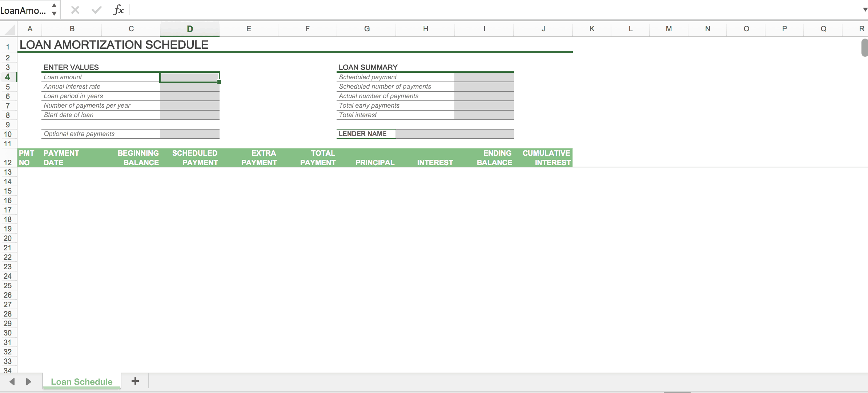
Task: Select row 4 header
Action: (x=8, y=77)
